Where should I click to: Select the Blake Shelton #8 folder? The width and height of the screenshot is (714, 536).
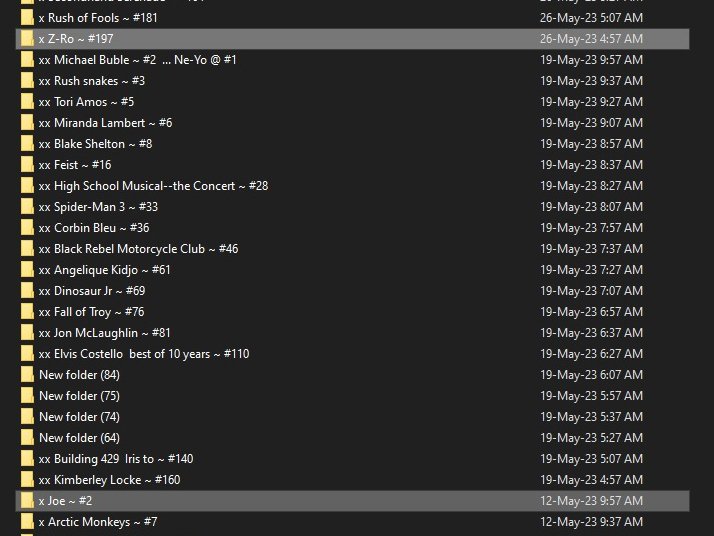95,144
